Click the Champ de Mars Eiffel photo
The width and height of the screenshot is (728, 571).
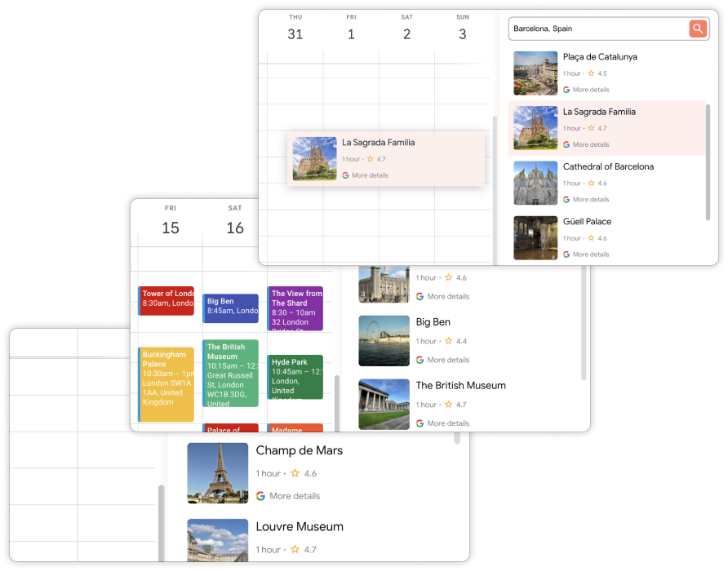(217, 473)
